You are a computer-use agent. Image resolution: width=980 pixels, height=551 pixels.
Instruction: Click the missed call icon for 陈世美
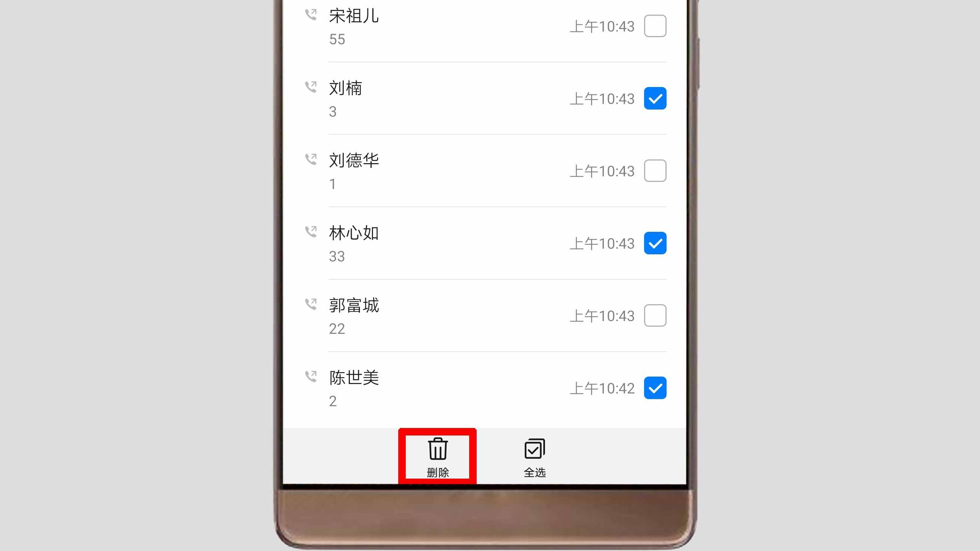pyautogui.click(x=310, y=376)
